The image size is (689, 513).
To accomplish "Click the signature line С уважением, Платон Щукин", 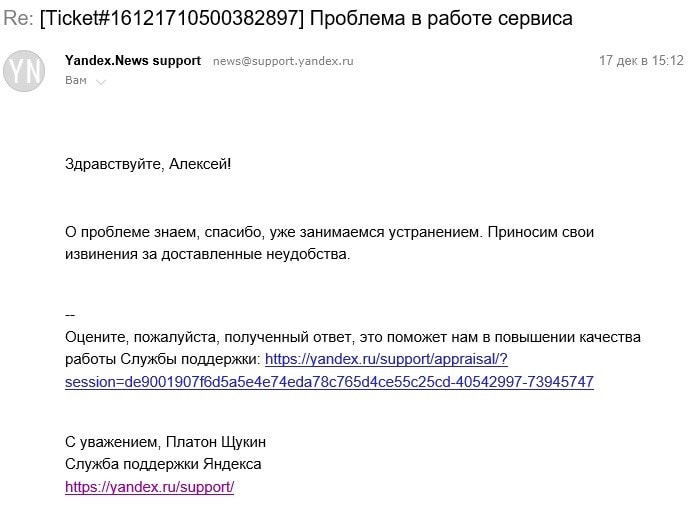I will pos(165,441).
